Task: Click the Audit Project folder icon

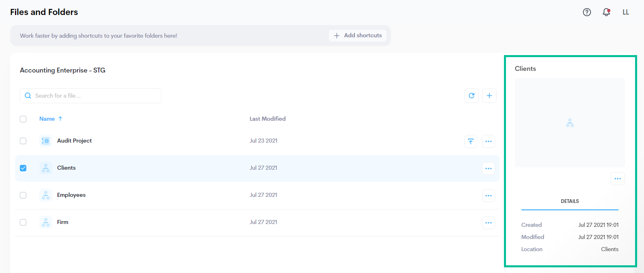Action: tap(46, 141)
